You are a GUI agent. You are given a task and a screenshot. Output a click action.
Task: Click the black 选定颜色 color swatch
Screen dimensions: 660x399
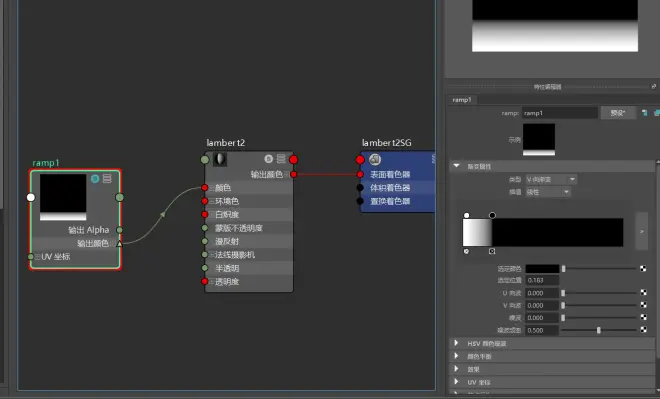542,269
